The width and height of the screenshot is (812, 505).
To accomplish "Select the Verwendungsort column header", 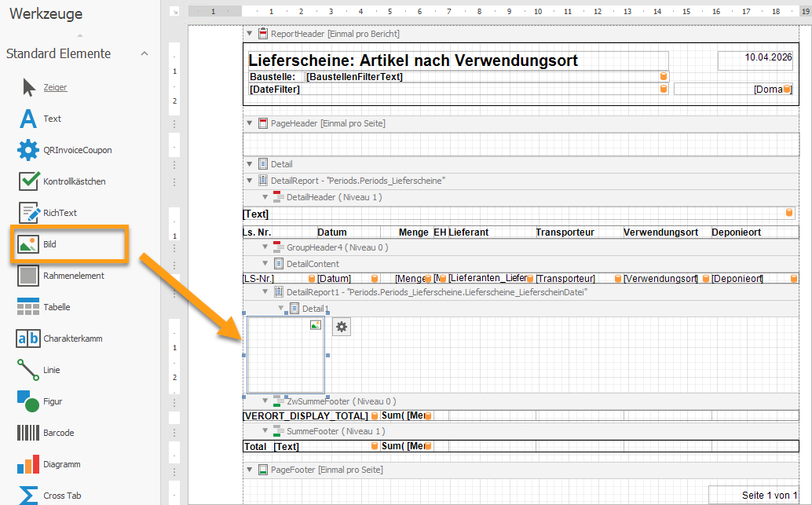I will click(x=667, y=232).
